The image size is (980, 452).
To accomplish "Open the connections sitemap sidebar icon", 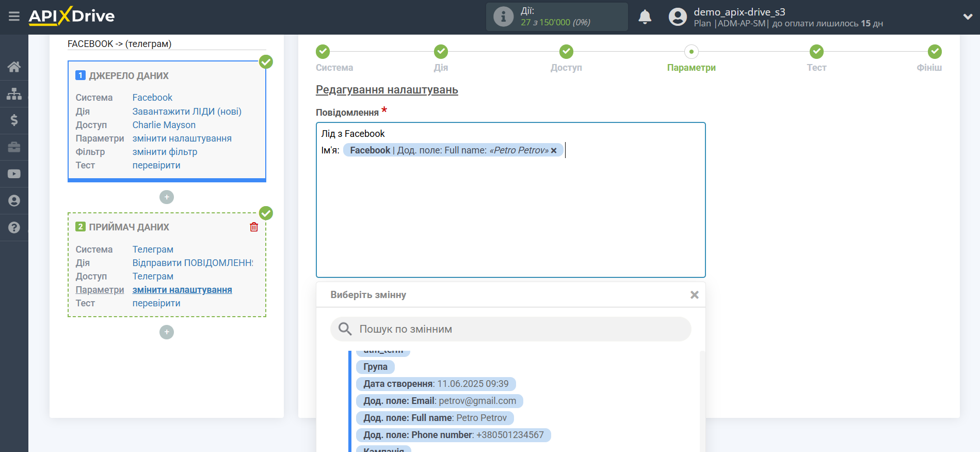I will click(x=14, y=93).
